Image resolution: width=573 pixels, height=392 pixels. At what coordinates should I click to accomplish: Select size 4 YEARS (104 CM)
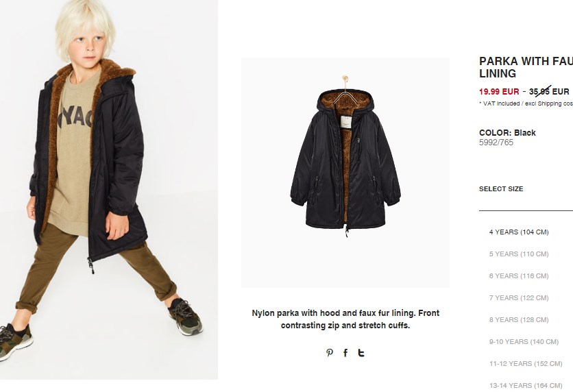519,232
